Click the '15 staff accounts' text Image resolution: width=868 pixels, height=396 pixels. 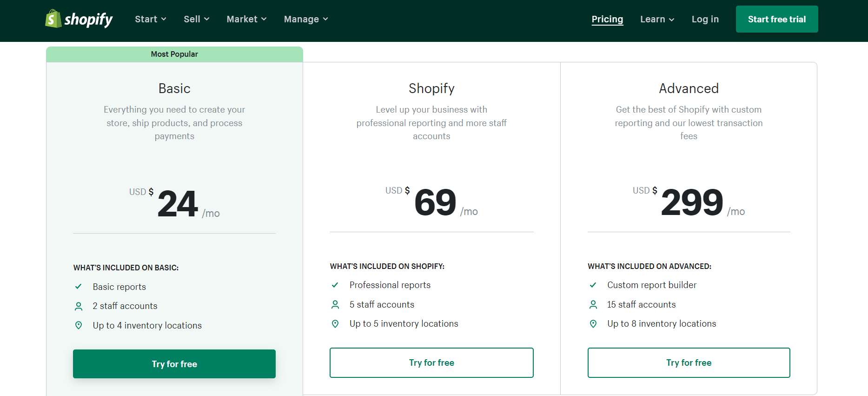pos(642,304)
